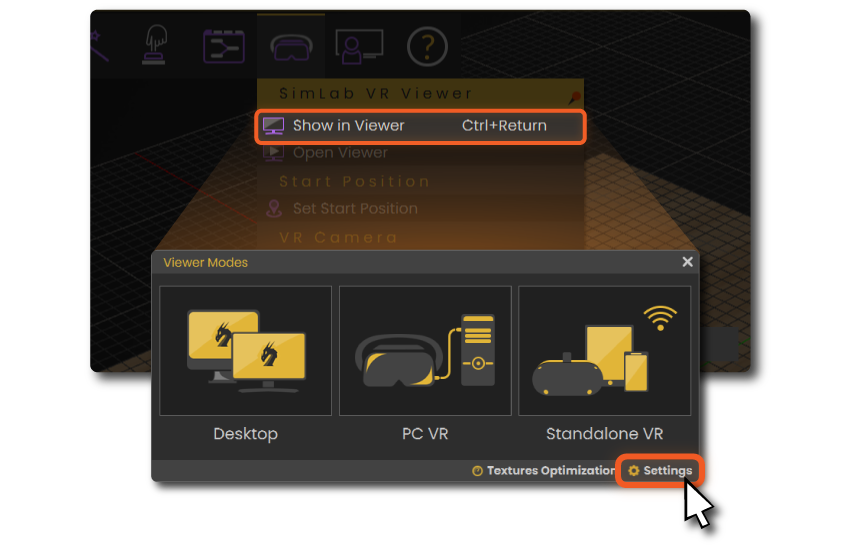Click the Show in Viewer monitor icon
Screen dimensions: 841x545
pyautogui.click(x=274, y=126)
